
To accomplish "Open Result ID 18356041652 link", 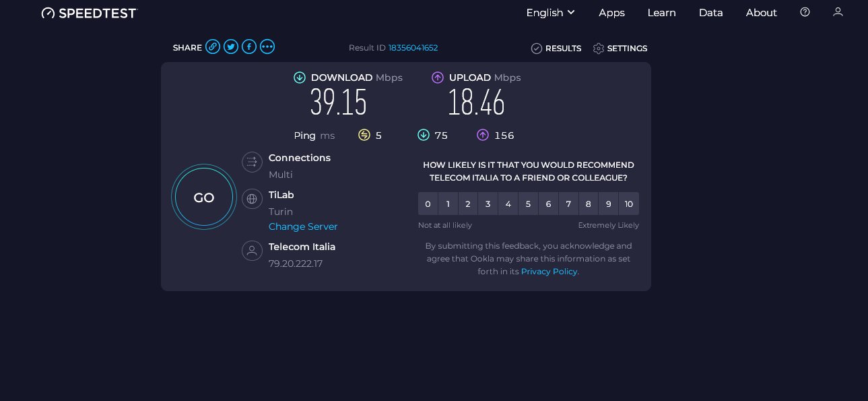I will 413,48.
